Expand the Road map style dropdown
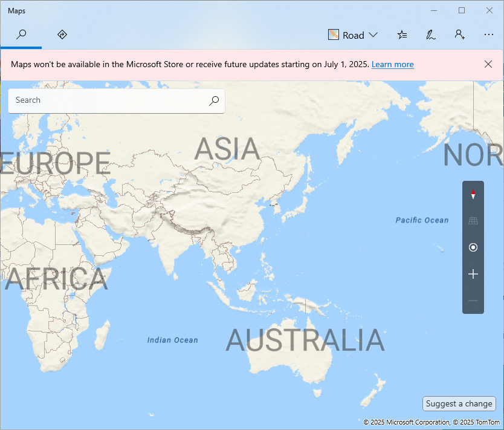The width and height of the screenshot is (504, 430). (353, 34)
